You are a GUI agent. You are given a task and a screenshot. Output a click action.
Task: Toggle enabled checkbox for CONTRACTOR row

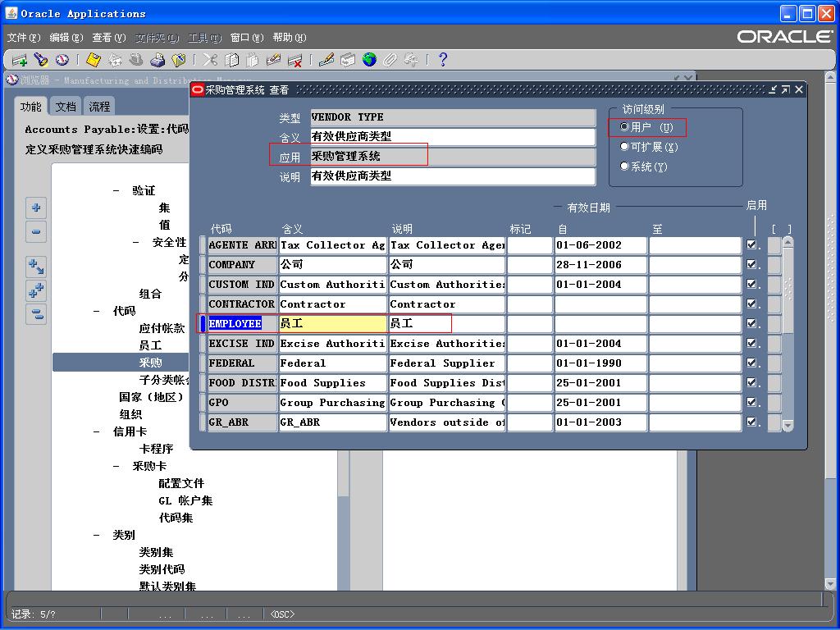(x=751, y=304)
